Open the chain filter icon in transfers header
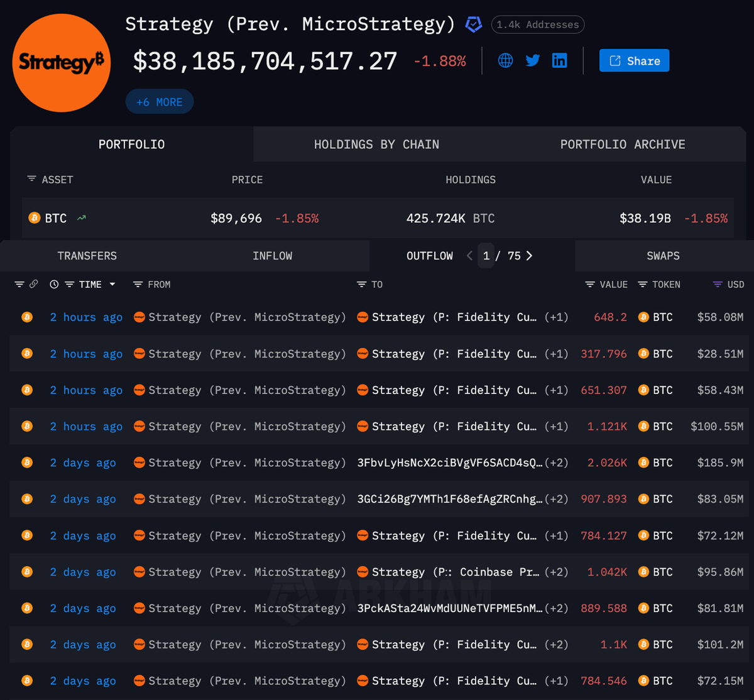The width and height of the screenshot is (754, 700). point(19,285)
